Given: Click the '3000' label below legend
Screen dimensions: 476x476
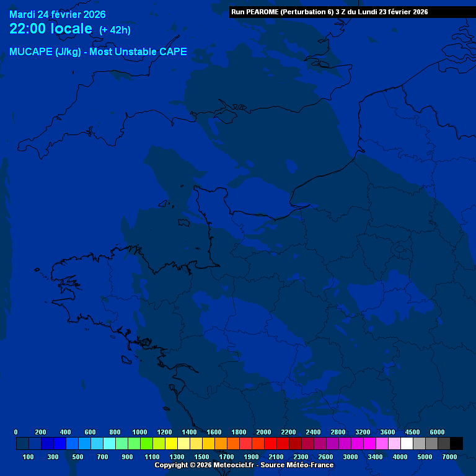Looking at the screenshot, I should click(x=351, y=457).
